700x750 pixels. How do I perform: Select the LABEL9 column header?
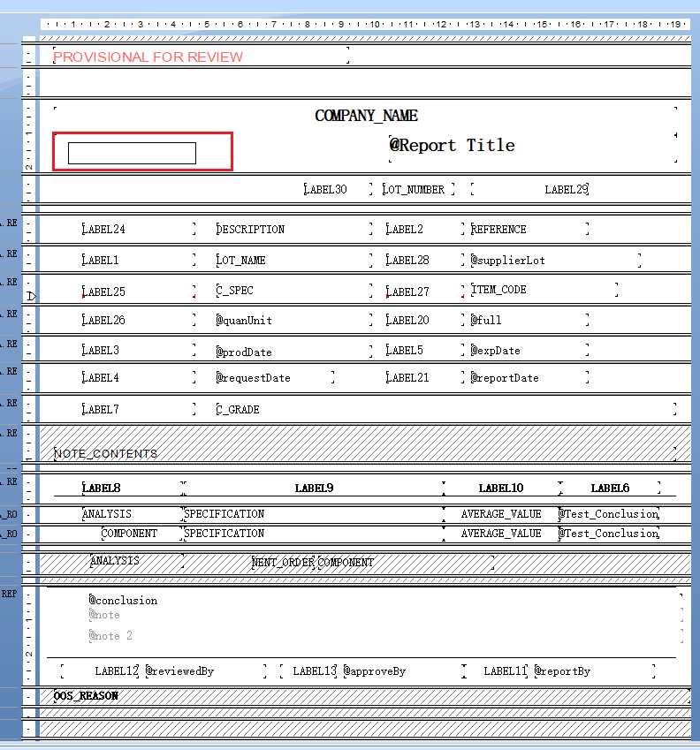(314, 488)
